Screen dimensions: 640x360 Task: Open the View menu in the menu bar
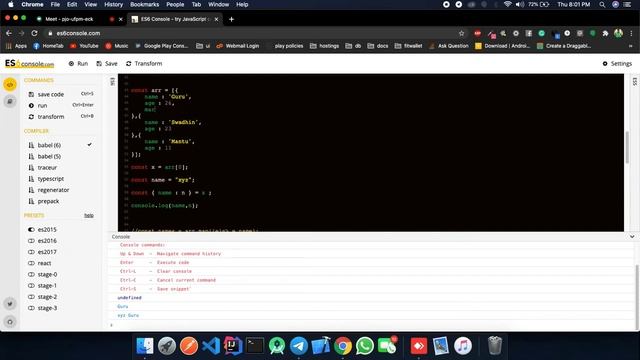[91, 4]
